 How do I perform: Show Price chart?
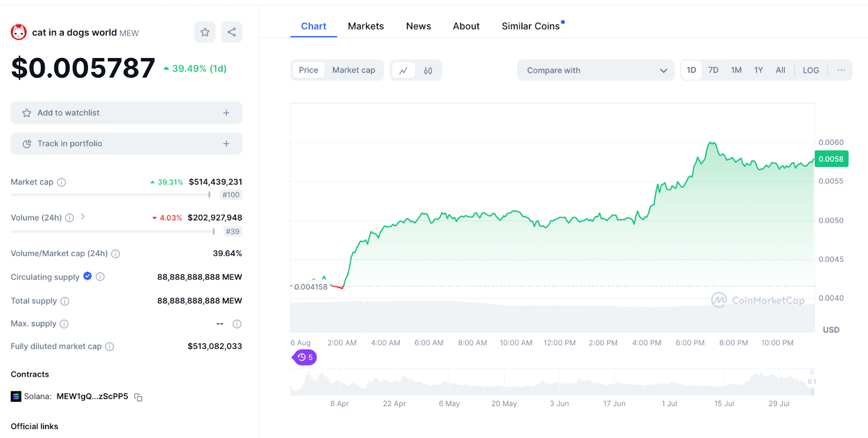pyautogui.click(x=308, y=70)
